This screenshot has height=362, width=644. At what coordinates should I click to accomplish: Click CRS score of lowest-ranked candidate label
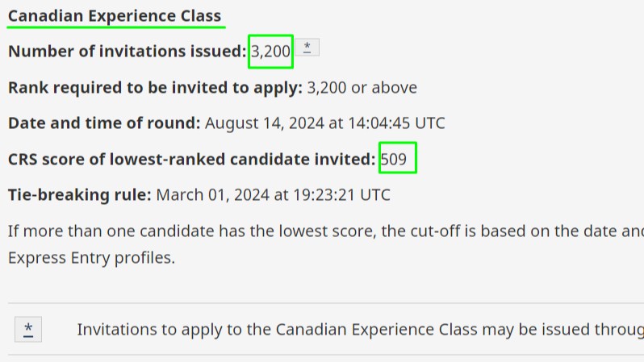click(x=192, y=160)
